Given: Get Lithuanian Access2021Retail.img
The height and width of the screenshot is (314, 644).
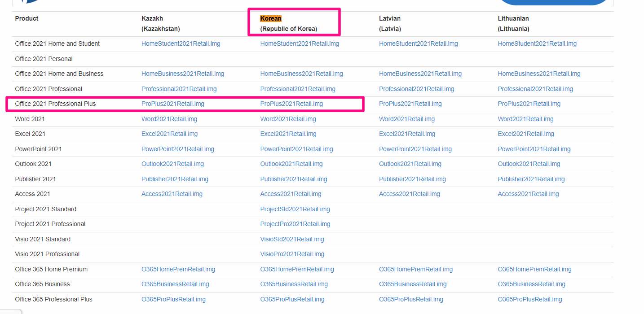Looking at the screenshot, I should point(529,194).
